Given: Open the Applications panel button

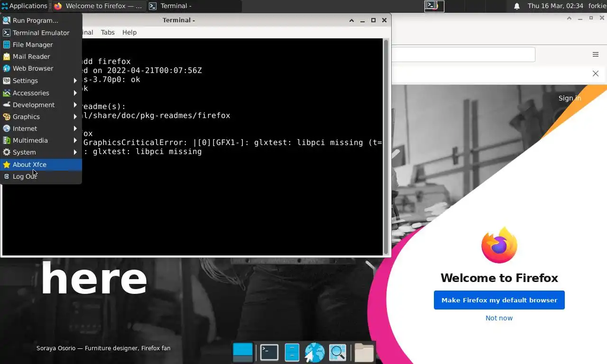Looking at the screenshot, I should point(25,6).
